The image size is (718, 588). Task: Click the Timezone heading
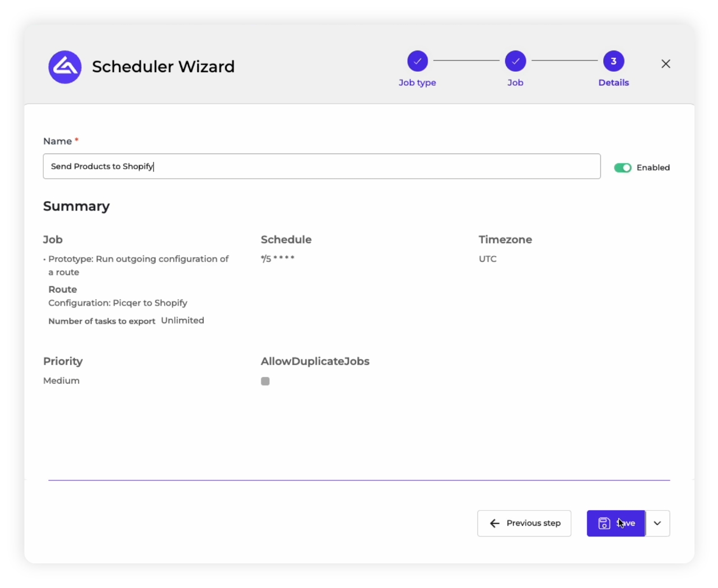[505, 240]
